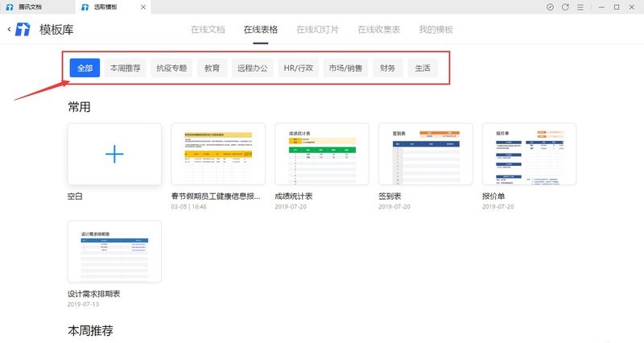
Task: Go back using the back arrow
Action: click(9, 29)
